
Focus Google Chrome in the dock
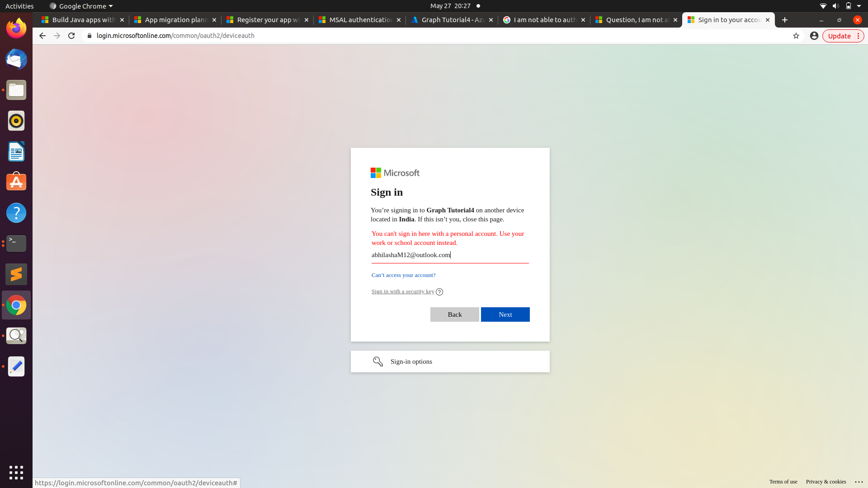pos(16,305)
